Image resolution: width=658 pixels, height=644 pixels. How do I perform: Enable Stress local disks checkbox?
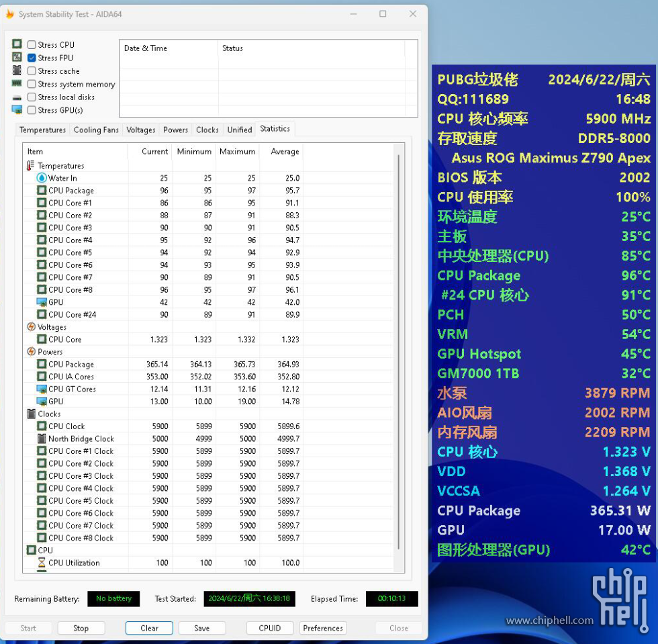(32, 97)
